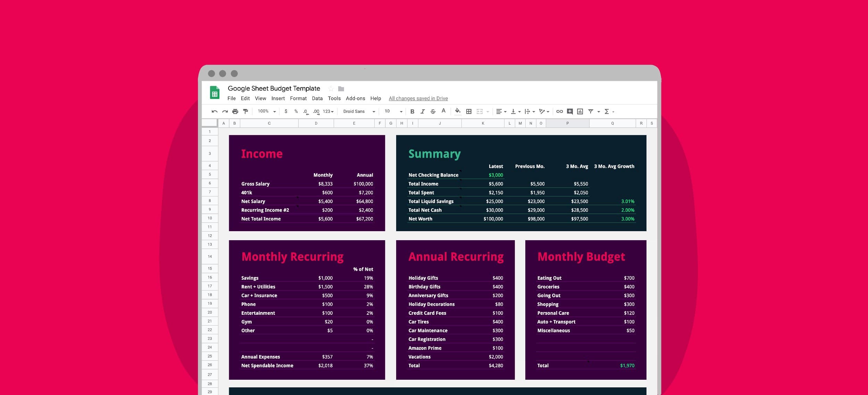This screenshot has width=868, height=395.
Task: Select column P header
Action: (x=567, y=123)
